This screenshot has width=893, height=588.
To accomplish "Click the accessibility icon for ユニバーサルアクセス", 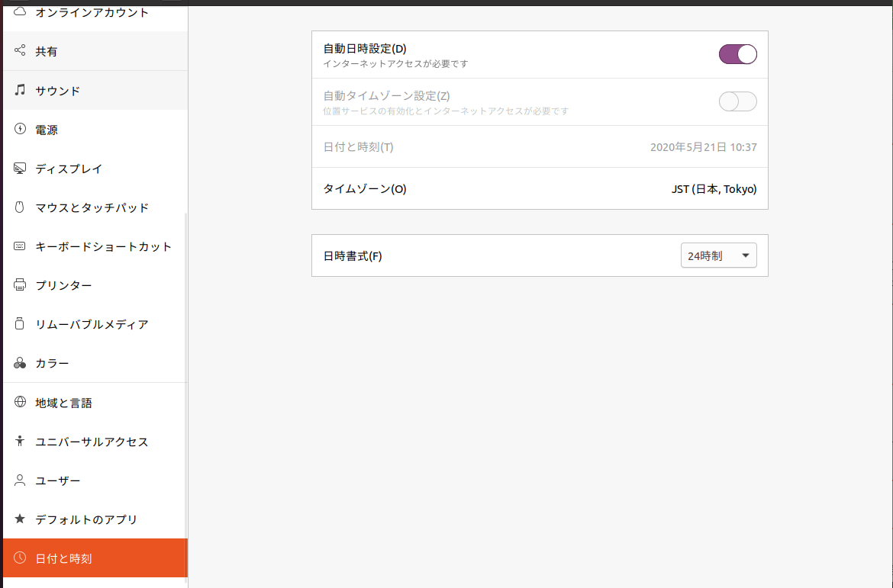I will (x=20, y=441).
